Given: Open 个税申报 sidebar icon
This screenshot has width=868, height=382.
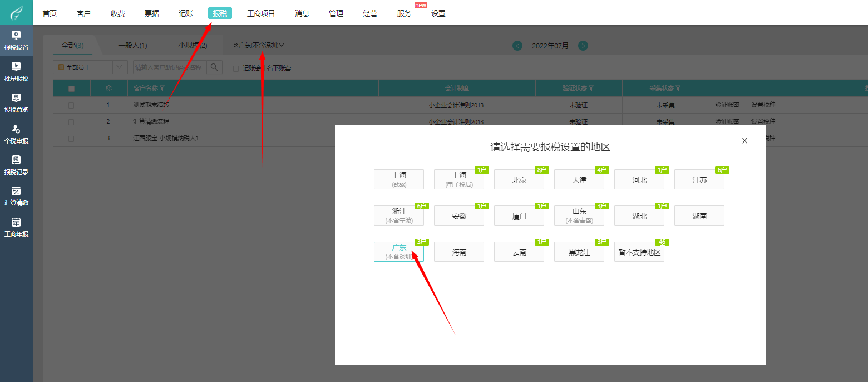Looking at the screenshot, I should (16, 134).
